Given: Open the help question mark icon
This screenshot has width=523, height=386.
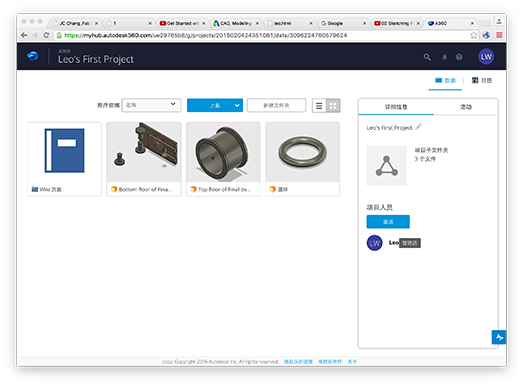Looking at the screenshot, I should (459, 57).
